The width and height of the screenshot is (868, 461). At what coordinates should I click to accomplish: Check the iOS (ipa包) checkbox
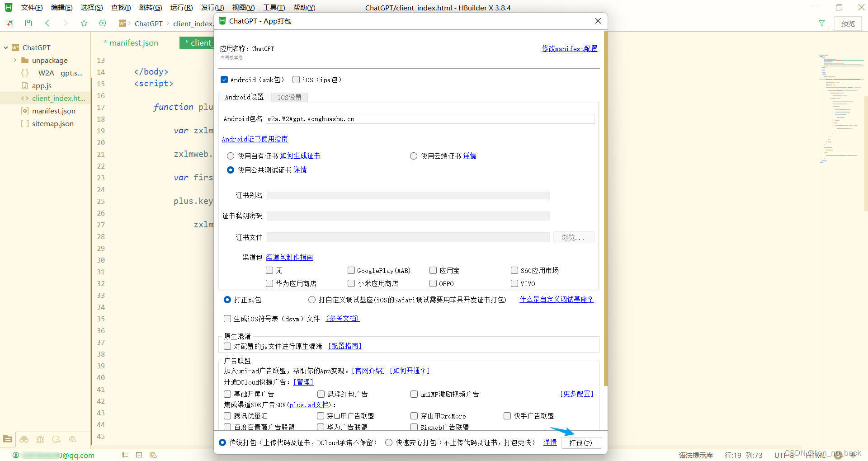point(296,80)
